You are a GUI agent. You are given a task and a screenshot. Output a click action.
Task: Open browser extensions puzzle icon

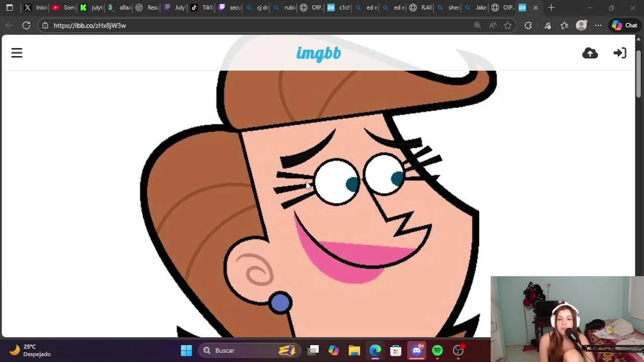point(528,25)
